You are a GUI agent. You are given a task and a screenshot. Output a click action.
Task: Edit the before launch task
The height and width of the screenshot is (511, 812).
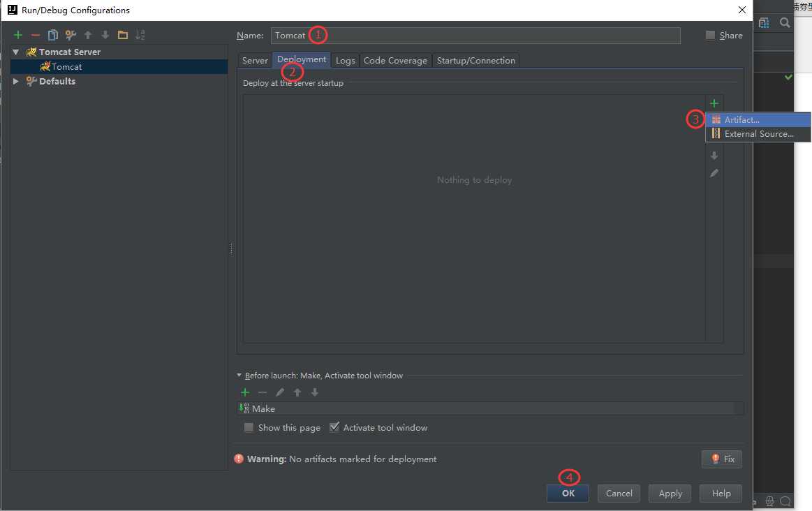pos(280,392)
